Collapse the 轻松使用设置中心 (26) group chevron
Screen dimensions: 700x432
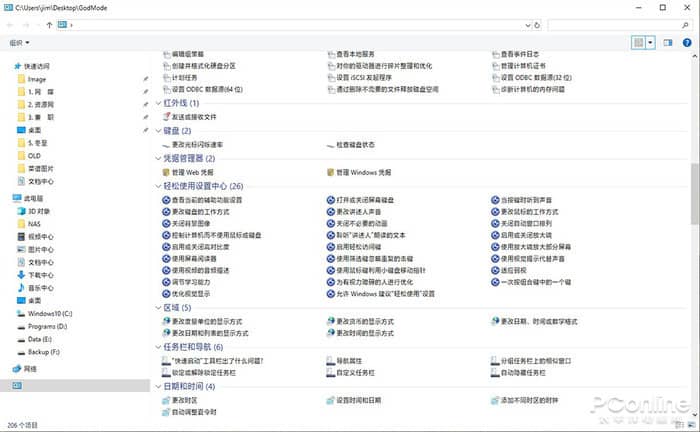tap(158, 186)
